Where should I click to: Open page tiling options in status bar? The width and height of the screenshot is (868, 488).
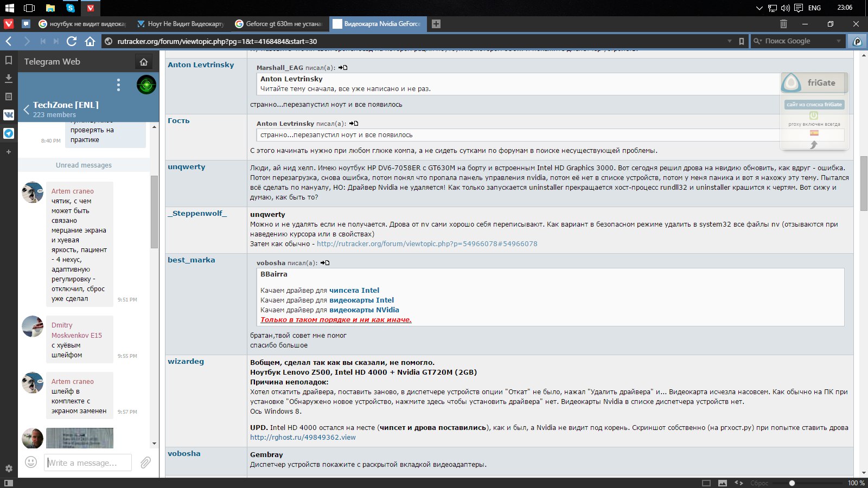click(706, 483)
